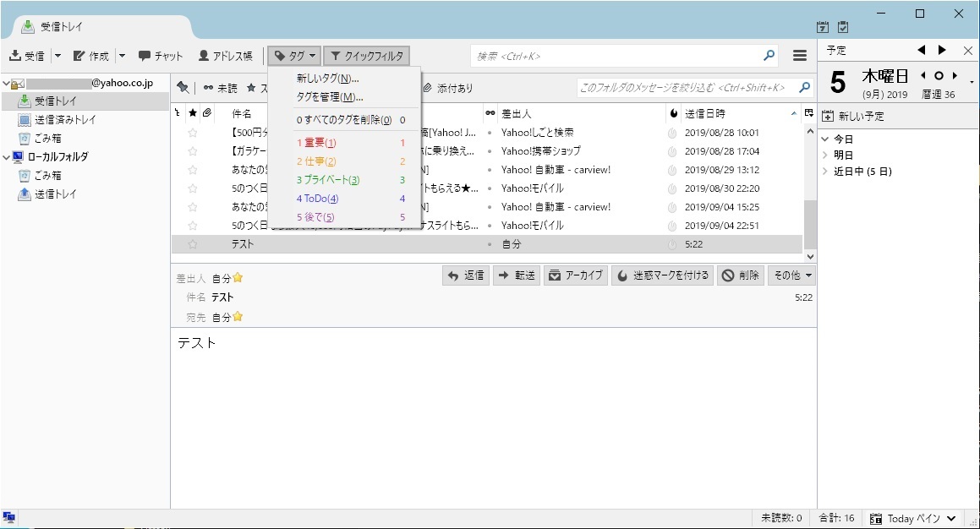Click the 返信 reply button

[466, 275]
